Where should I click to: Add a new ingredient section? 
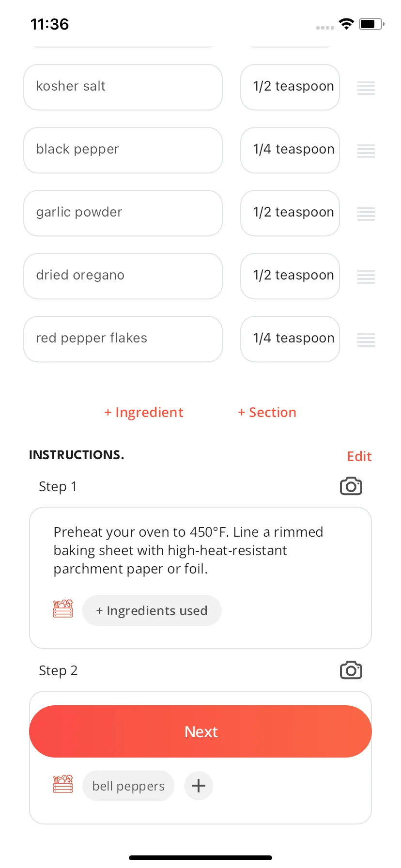click(x=267, y=412)
